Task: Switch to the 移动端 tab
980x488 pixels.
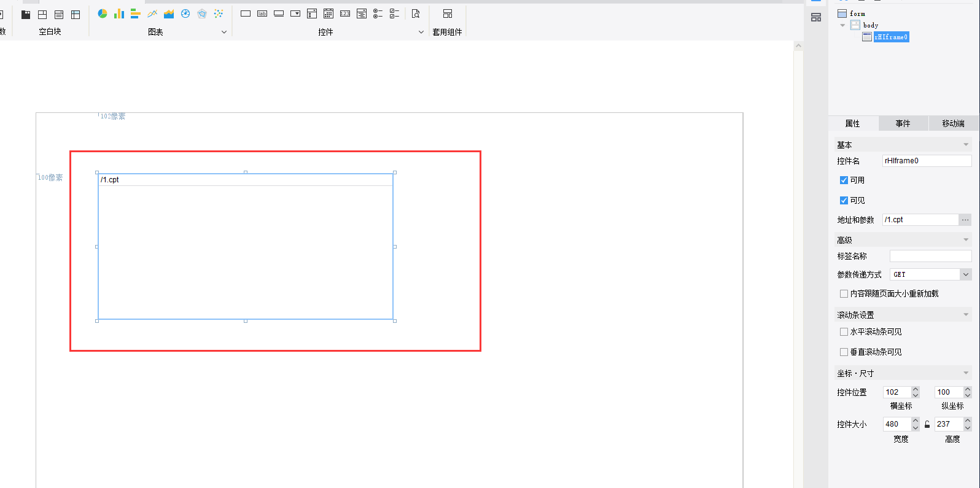Action: pos(954,123)
